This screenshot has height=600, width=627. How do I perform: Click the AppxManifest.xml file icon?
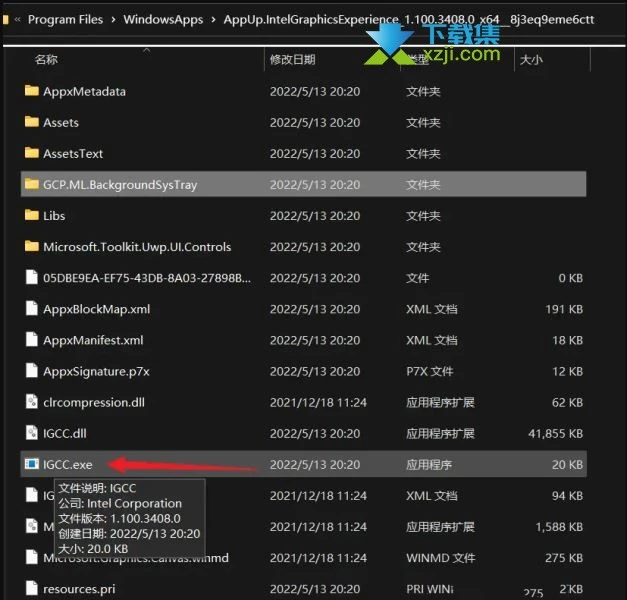coord(32,340)
